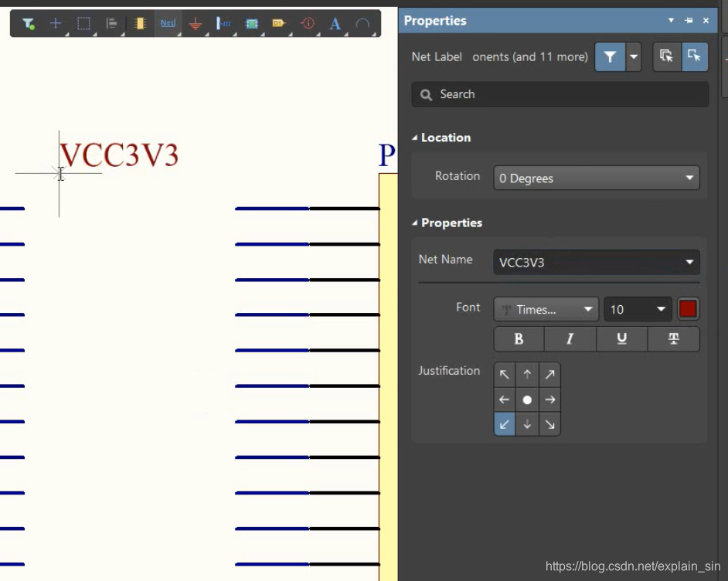This screenshot has width=728, height=581.
Task: Toggle Italic formatting
Action: click(x=570, y=338)
